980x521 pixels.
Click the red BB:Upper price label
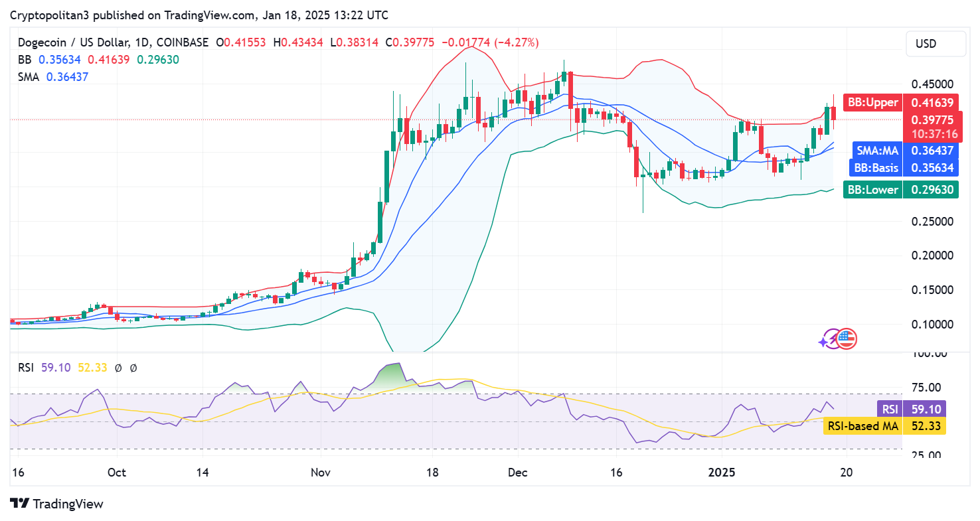pyautogui.click(x=872, y=103)
